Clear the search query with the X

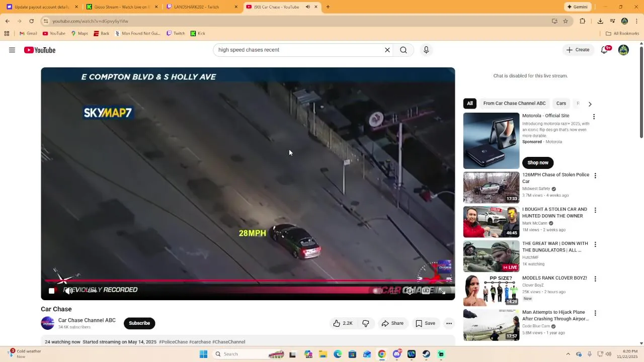(x=387, y=50)
